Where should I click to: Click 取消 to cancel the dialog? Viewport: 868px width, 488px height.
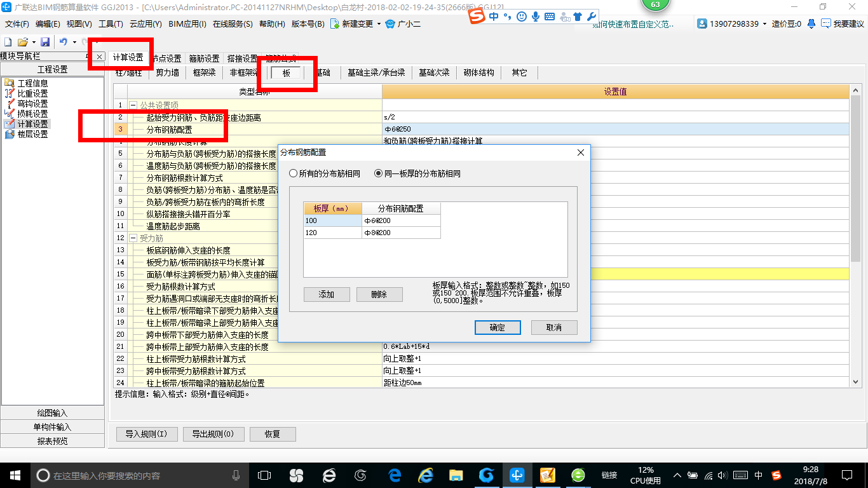[x=554, y=327]
